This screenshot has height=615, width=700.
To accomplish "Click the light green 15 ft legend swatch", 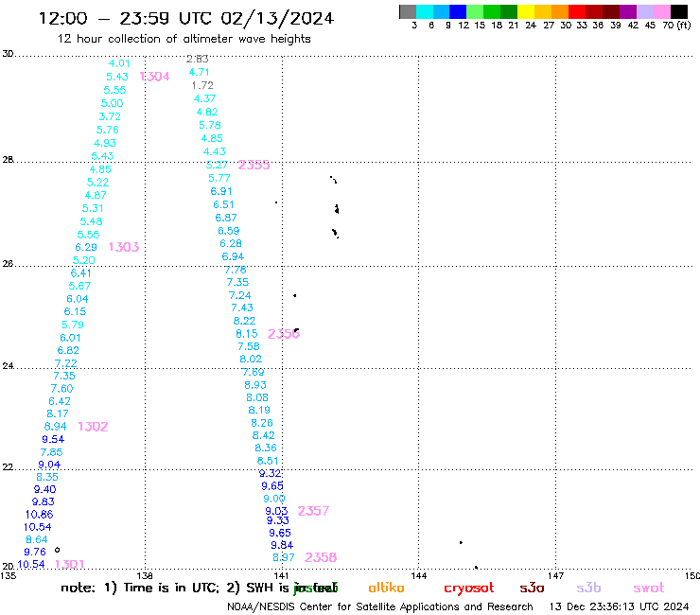I will (475, 11).
